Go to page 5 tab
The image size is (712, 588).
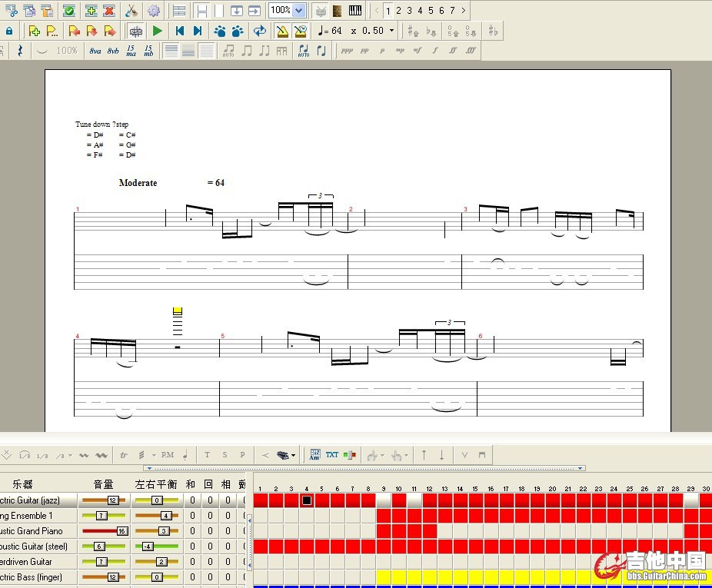pos(431,11)
